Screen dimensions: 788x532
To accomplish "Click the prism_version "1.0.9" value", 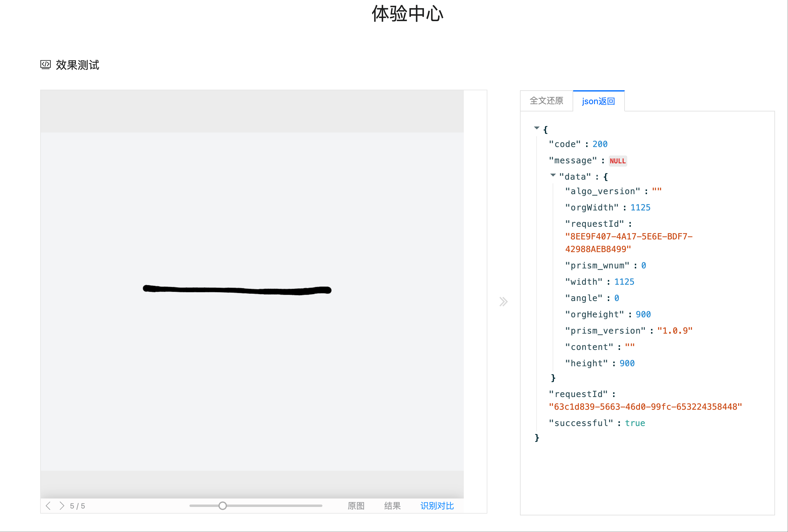I will click(x=675, y=331).
